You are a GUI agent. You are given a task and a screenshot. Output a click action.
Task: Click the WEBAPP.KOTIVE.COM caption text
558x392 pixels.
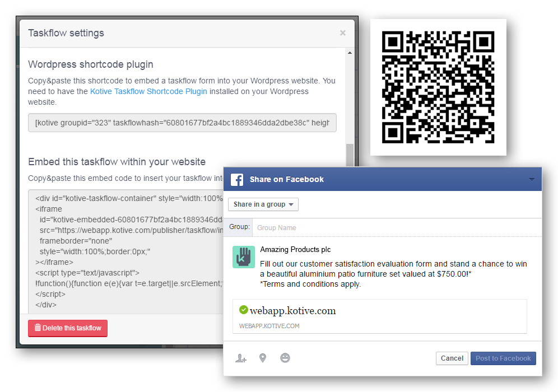(x=269, y=326)
